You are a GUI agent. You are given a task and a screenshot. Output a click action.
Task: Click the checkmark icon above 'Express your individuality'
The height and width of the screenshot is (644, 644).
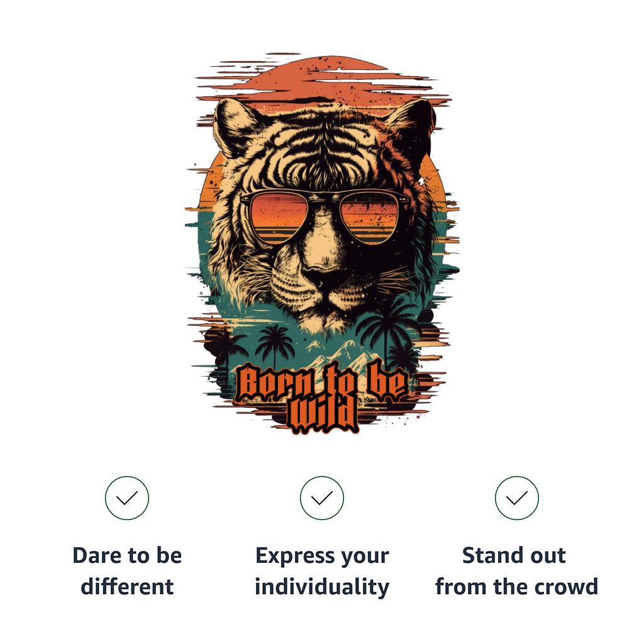click(322, 498)
